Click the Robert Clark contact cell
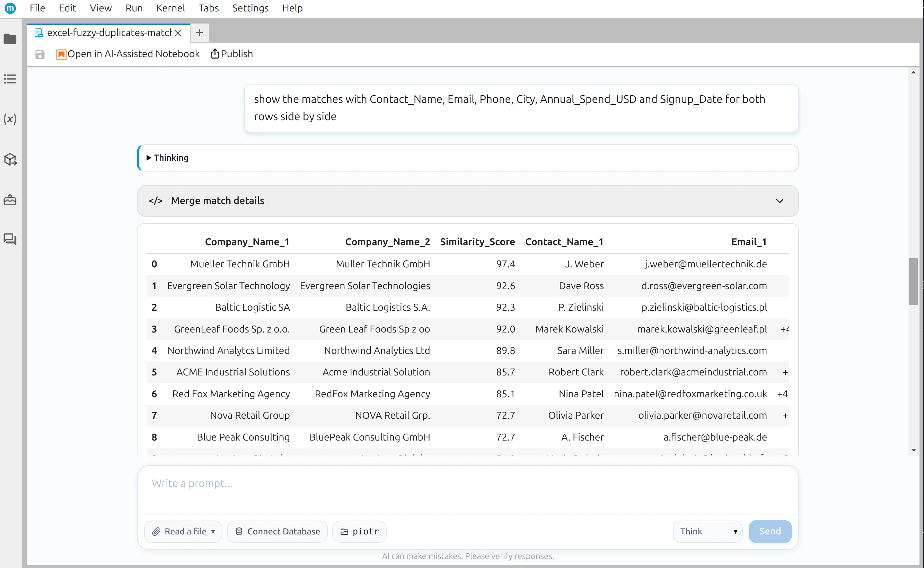 (x=576, y=372)
